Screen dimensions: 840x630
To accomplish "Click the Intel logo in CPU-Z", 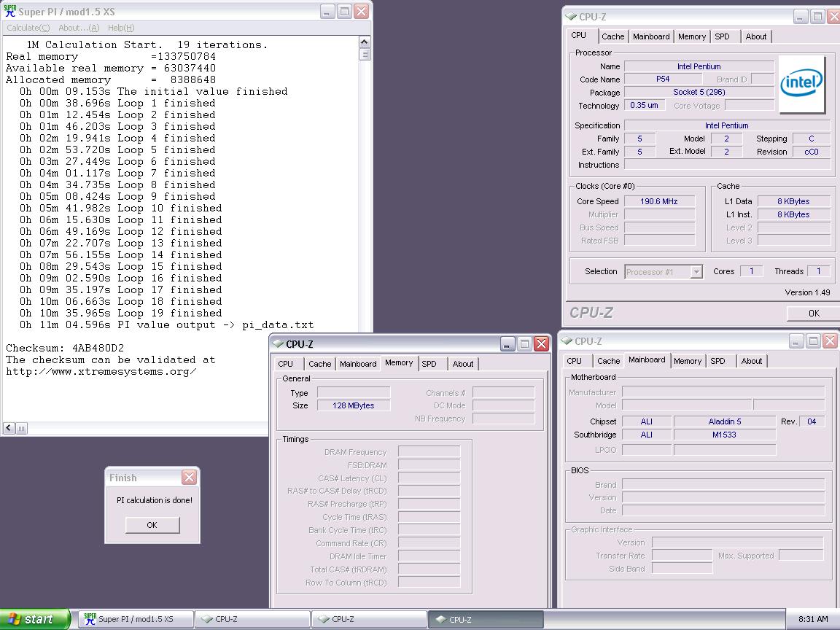I will (801, 84).
